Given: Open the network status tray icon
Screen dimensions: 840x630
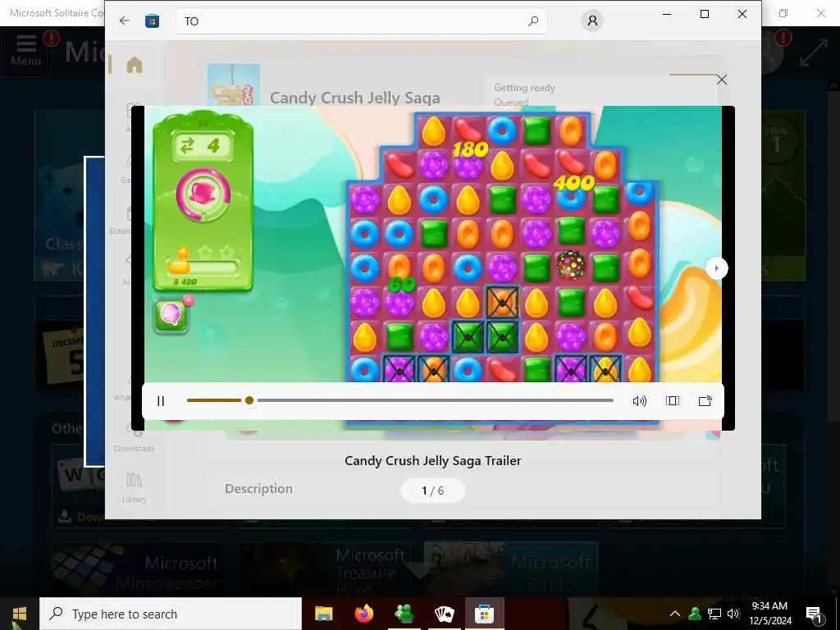Looking at the screenshot, I should 714,614.
